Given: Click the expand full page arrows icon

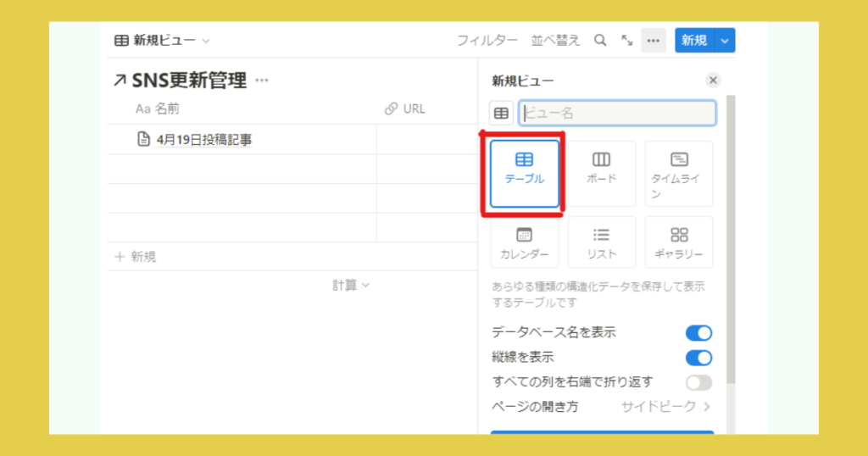Looking at the screenshot, I should click(x=626, y=40).
